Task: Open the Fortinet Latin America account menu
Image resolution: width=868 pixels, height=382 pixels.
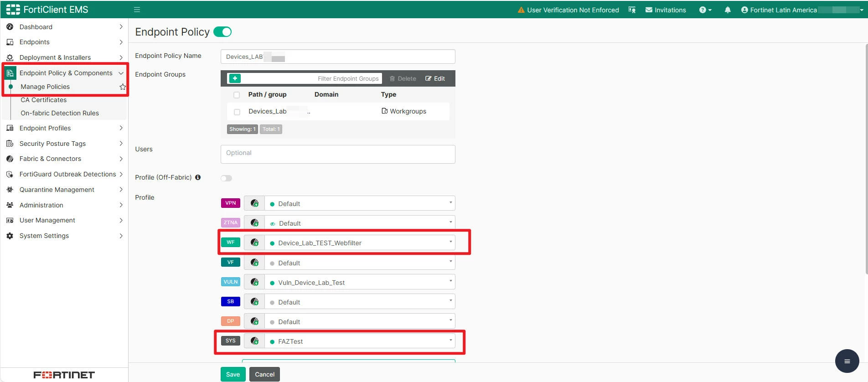Action: (x=802, y=10)
